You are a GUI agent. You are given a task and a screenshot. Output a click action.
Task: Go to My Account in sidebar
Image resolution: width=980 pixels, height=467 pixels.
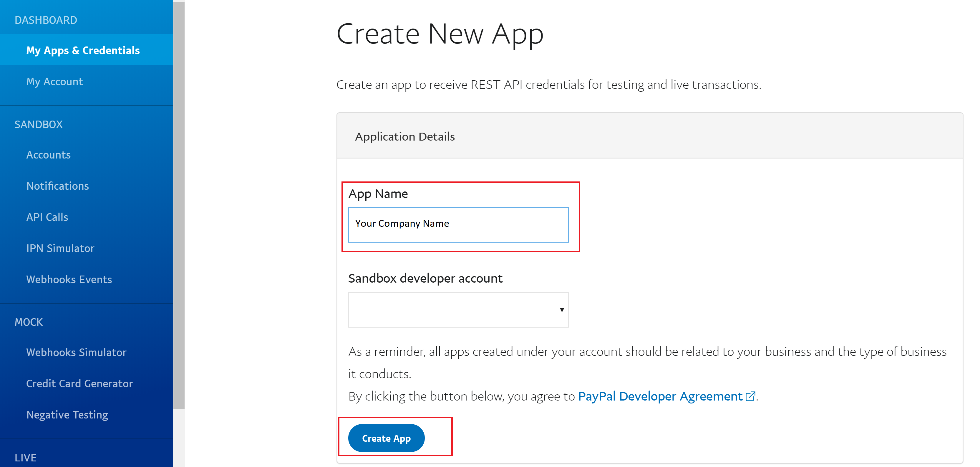[x=54, y=81]
